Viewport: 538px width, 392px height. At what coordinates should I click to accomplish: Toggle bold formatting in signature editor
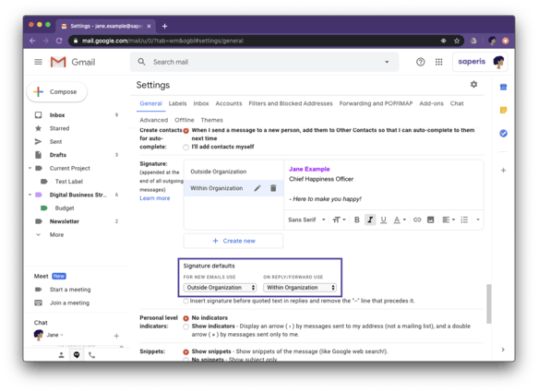357,220
